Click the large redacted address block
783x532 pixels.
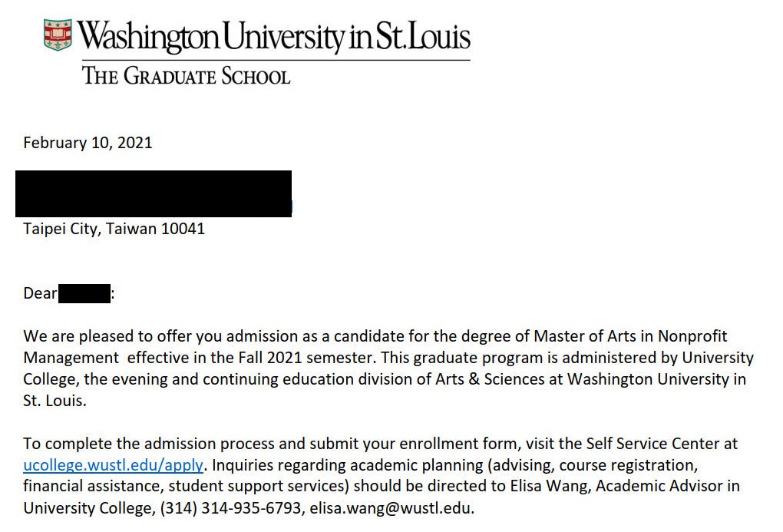coord(154,193)
